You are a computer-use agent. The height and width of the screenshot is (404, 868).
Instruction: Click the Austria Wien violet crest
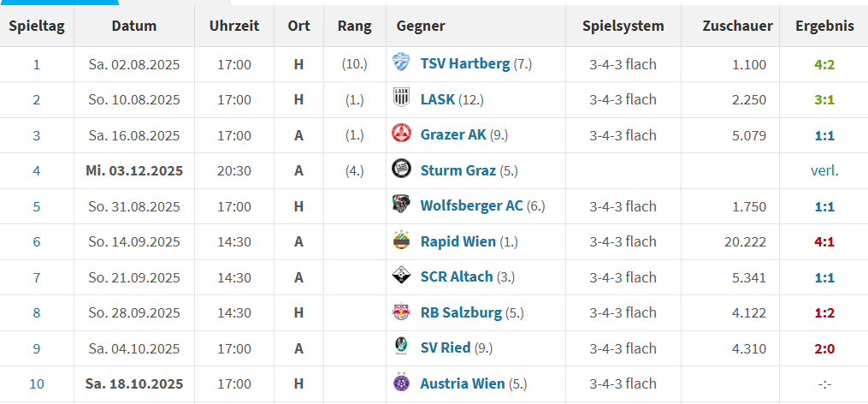coord(400,383)
